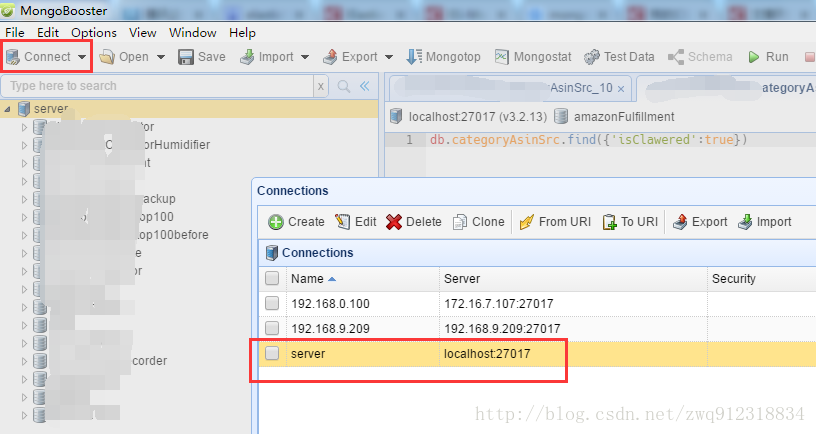Viewport: 816px width, 434px height.
Task: Select the connection named 192.168.0.100
Action: click(330, 303)
